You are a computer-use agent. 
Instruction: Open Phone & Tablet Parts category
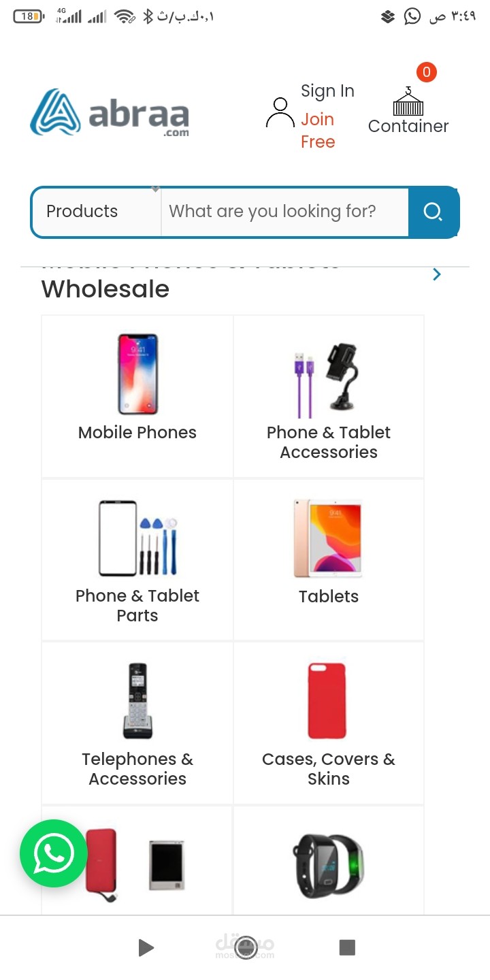click(x=137, y=558)
